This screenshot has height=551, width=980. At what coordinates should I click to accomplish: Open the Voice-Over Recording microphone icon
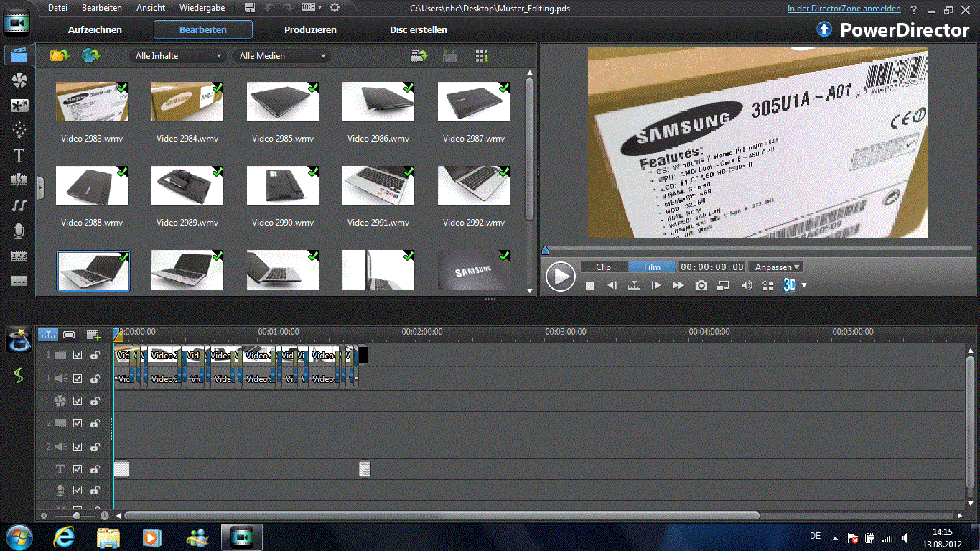19,231
